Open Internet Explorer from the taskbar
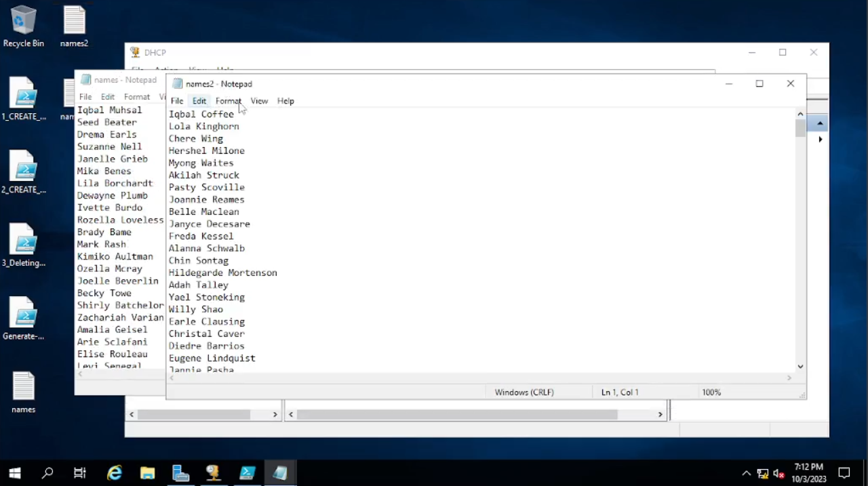 coord(115,472)
